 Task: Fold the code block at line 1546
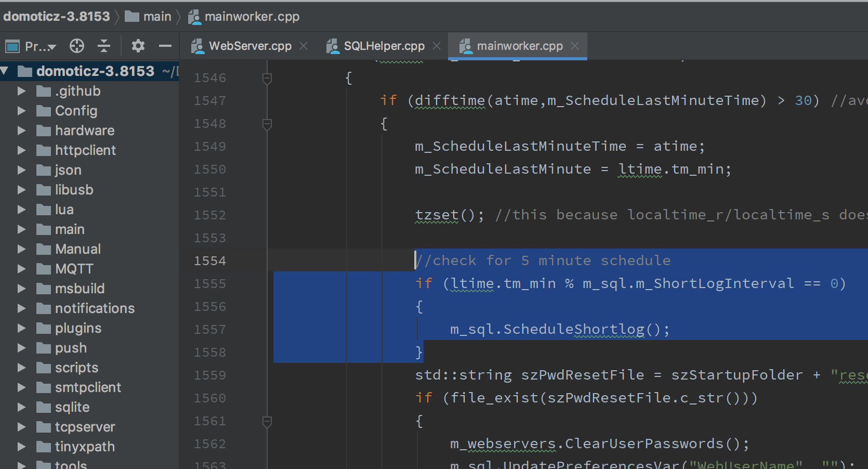[x=267, y=79]
